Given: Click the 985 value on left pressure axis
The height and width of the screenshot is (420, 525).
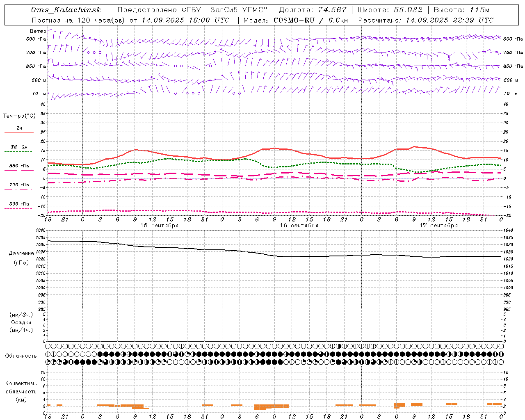Looking at the screenshot, I should [x=41, y=309].
